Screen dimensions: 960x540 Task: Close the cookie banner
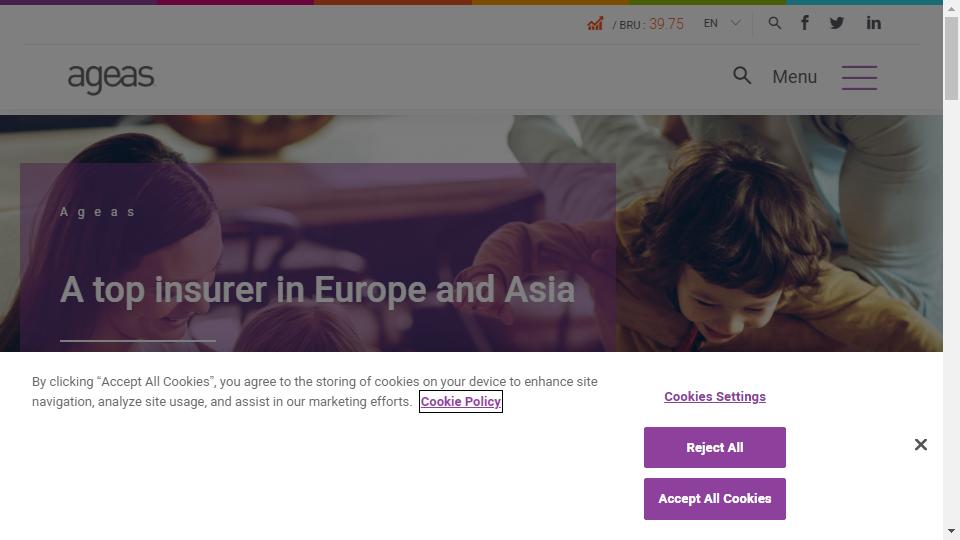921,444
